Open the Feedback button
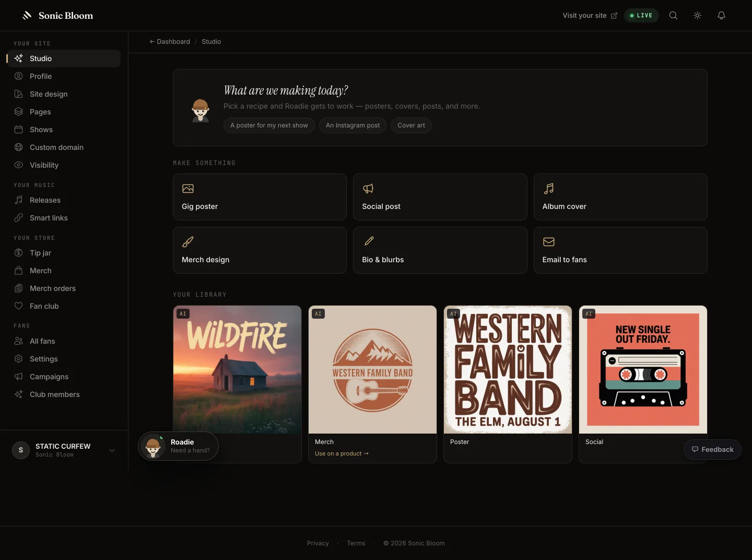 pos(712,449)
